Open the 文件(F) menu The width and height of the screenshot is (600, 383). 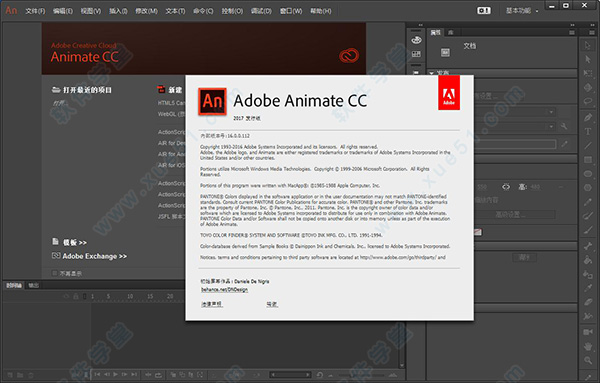[35, 11]
